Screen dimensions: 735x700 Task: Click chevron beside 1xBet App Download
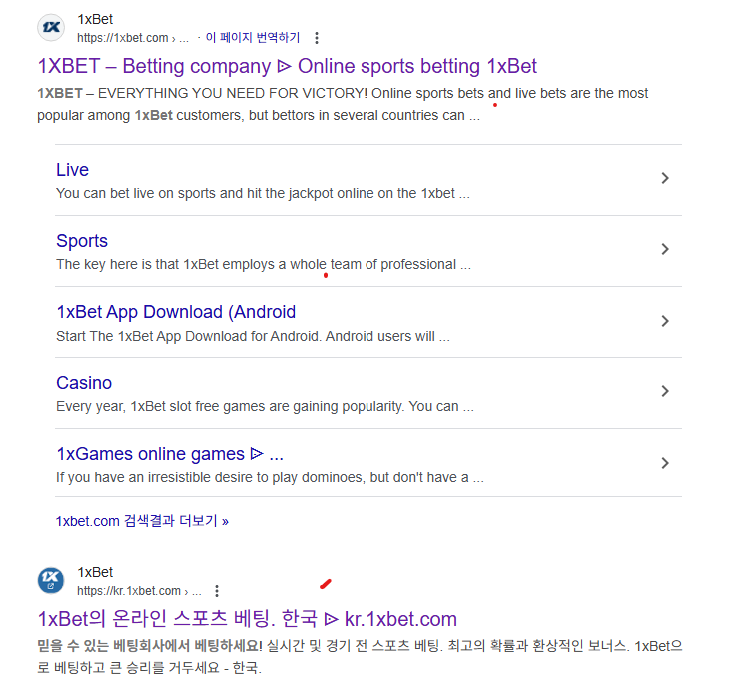pyautogui.click(x=665, y=321)
